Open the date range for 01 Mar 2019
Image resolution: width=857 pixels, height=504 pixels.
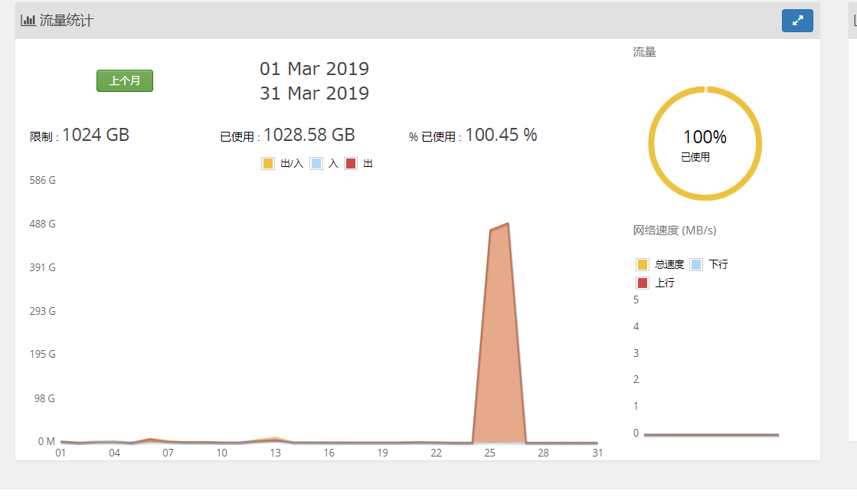(x=315, y=69)
